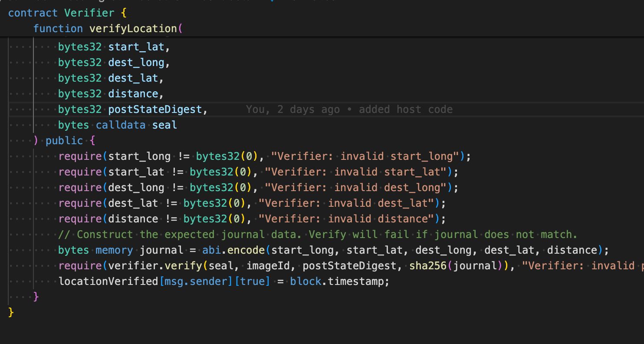The image size is (644, 344).
Task: Click the "sha256(journal)" expression
Action: tap(456, 266)
